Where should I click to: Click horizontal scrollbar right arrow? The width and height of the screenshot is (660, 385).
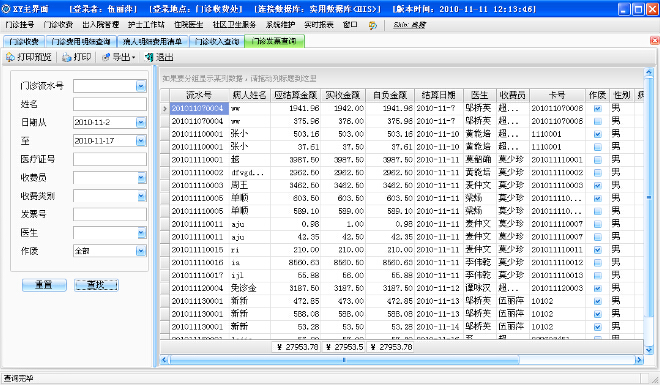pyautogui.click(x=639, y=360)
